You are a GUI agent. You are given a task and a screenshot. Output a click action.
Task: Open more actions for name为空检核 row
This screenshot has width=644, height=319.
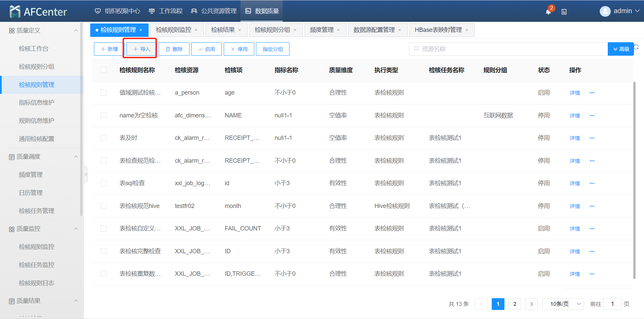coord(592,116)
